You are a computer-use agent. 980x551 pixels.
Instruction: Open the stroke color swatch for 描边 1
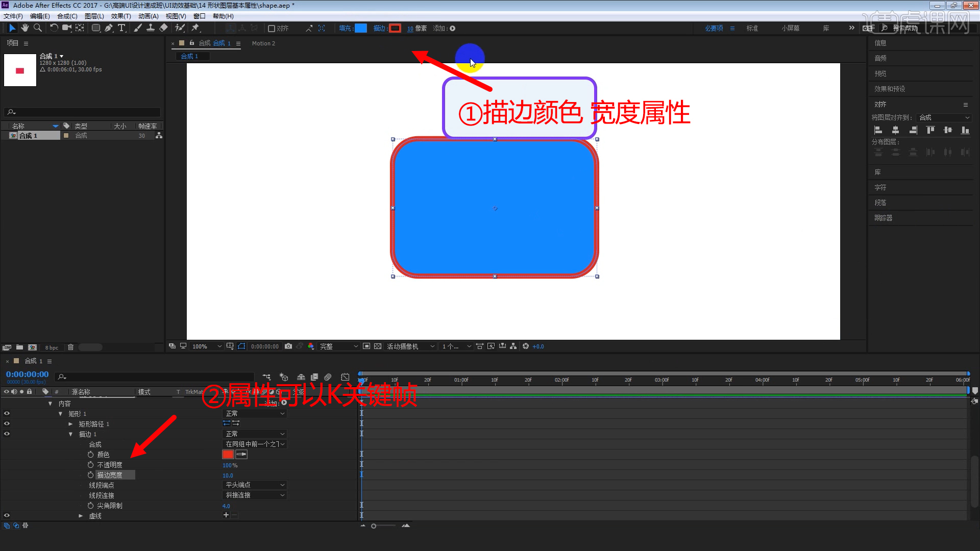[227, 454]
